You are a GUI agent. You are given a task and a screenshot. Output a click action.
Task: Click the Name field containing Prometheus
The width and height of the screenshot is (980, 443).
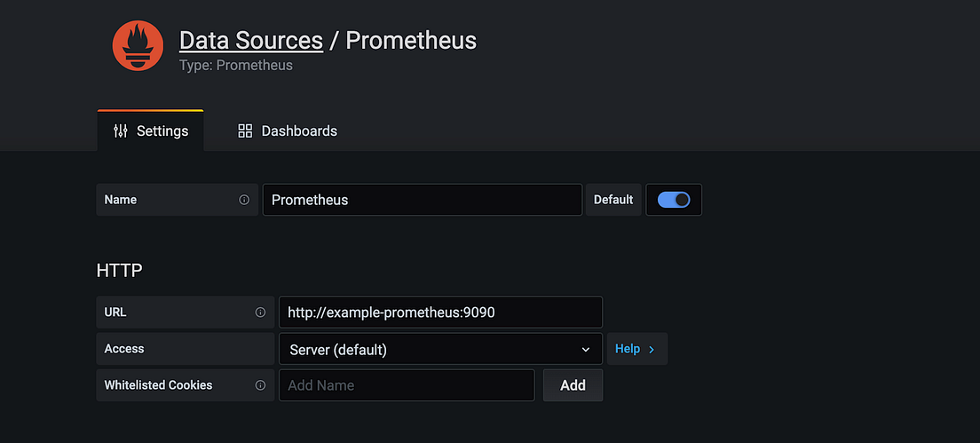(x=422, y=200)
